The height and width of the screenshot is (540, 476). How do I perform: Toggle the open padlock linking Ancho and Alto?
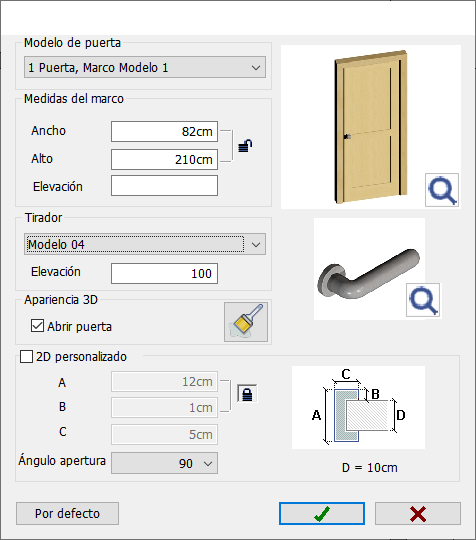point(245,145)
